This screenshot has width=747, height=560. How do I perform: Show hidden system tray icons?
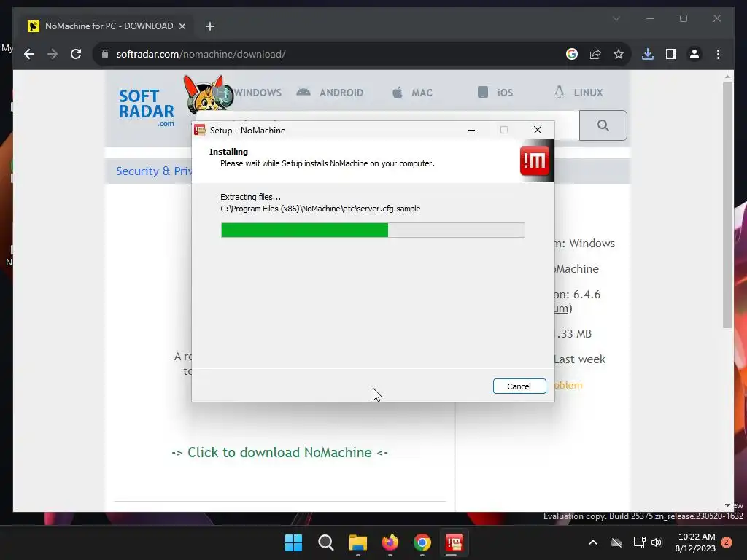click(593, 542)
